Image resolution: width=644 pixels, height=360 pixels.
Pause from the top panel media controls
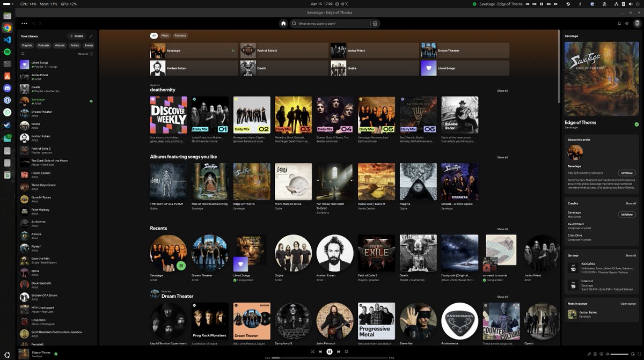pyautogui.click(x=541, y=4)
